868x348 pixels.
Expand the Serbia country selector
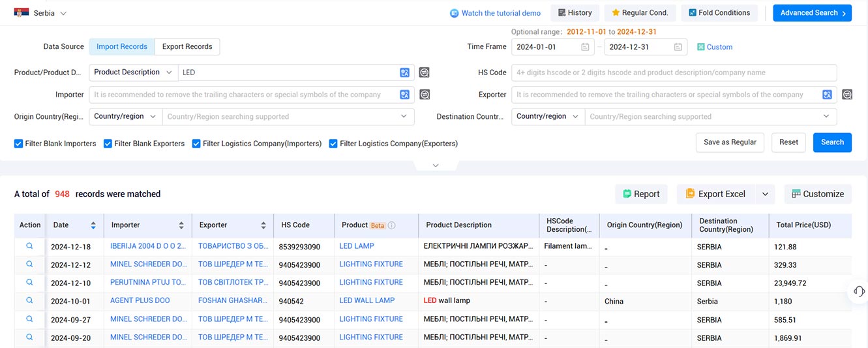63,14
